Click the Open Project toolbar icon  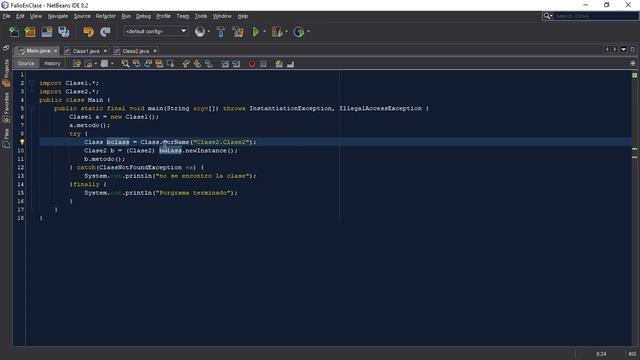coord(47,32)
